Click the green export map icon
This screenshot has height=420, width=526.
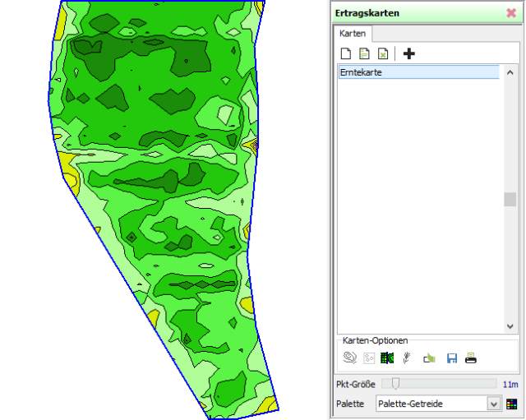pyautogui.click(x=428, y=358)
